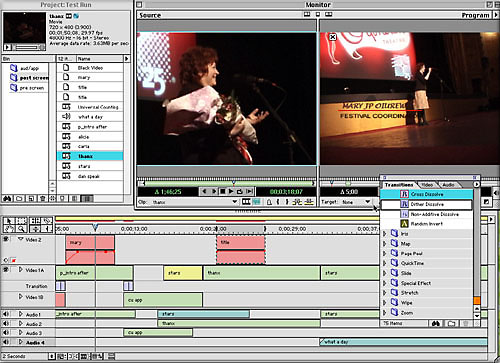
Task: Expand the Audio 1 track triangle
Action: pos(21,314)
